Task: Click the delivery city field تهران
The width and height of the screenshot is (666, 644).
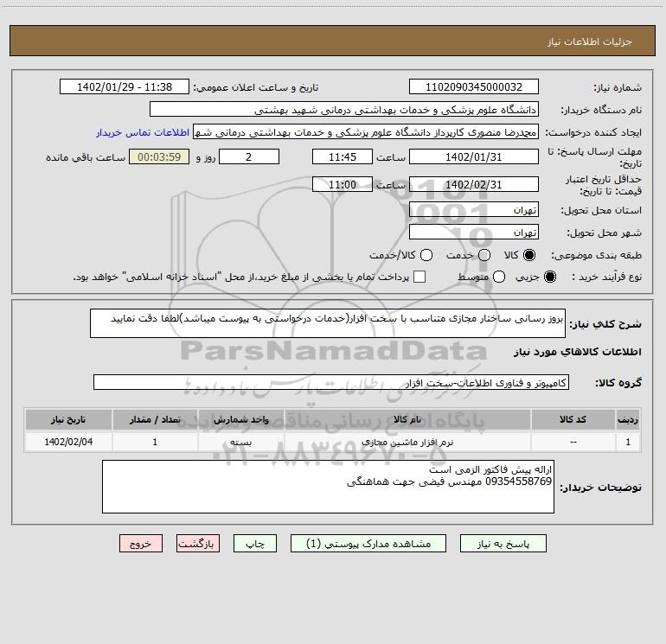Action: point(474,232)
